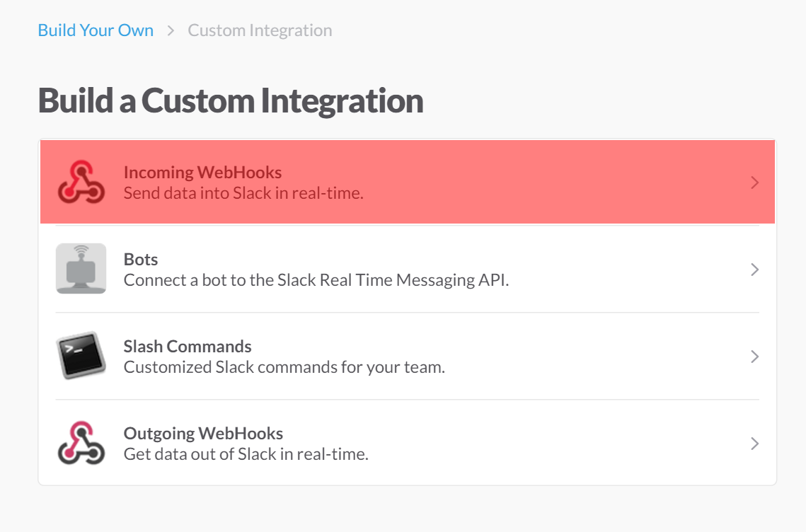Expand Outgoing WebHooks via its chevron
This screenshot has width=806, height=532.
click(754, 444)
